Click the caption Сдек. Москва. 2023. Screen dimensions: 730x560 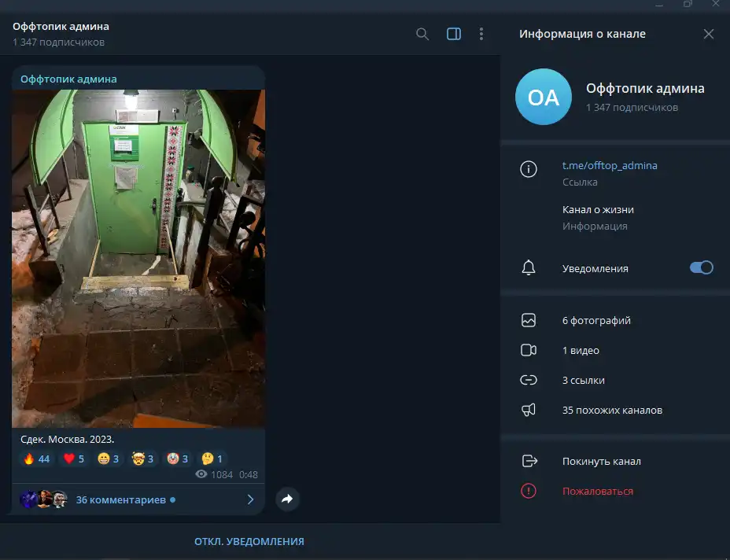coord(67,439)
